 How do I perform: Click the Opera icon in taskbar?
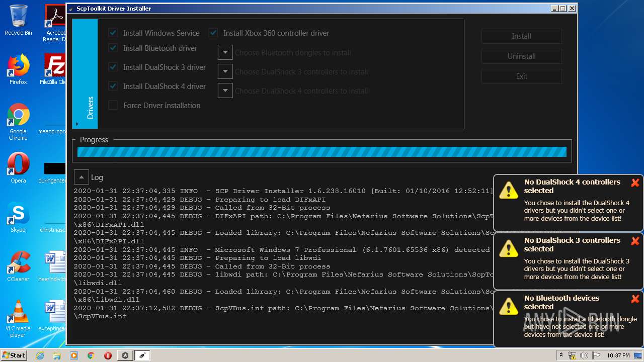[108, 355]
